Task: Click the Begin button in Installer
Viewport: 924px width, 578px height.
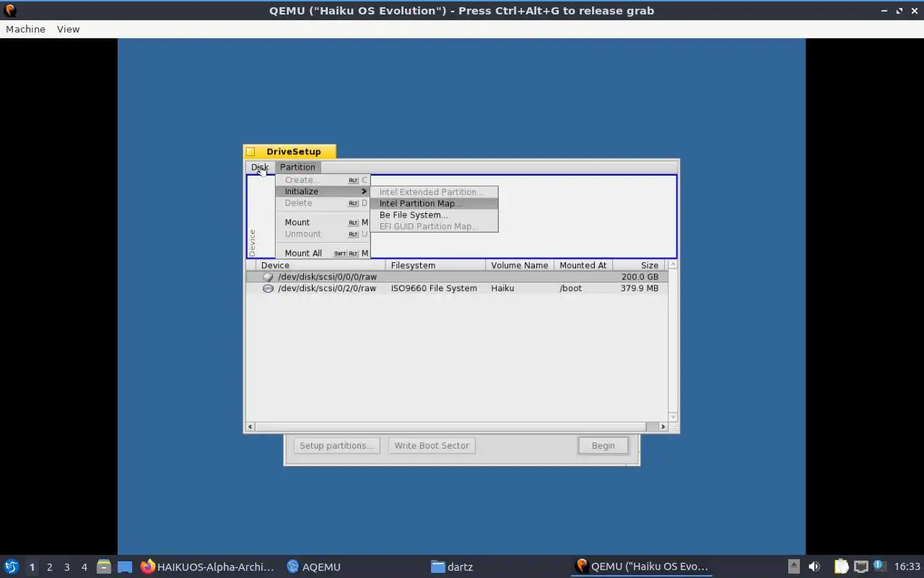Action: (x=603, y=446)
